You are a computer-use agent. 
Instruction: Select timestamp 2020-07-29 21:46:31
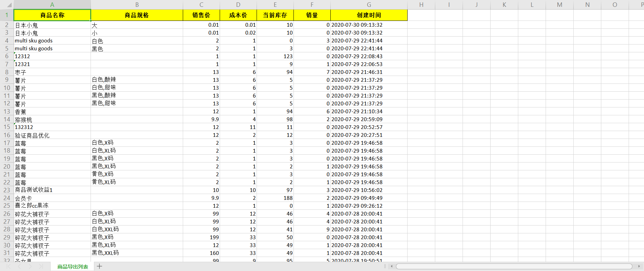pos(369,72)
